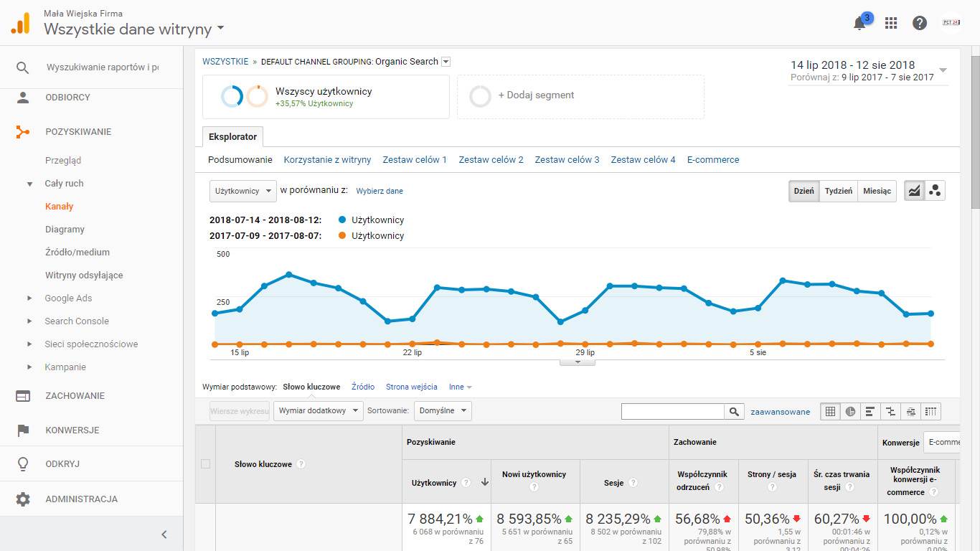
Task: Click the table search input field
Action: [672, 412]
